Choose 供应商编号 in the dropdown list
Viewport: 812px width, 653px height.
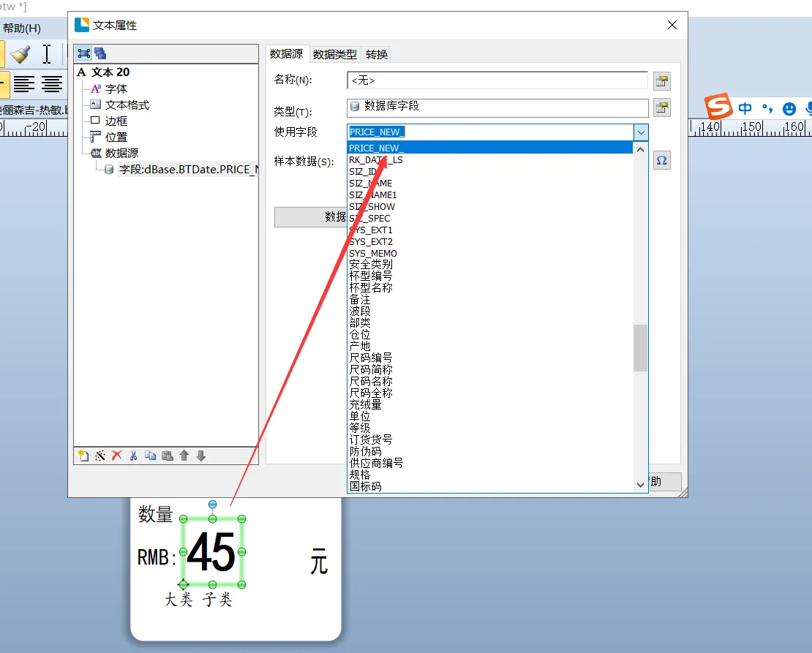pyautogui.click(x=376, y=463)
